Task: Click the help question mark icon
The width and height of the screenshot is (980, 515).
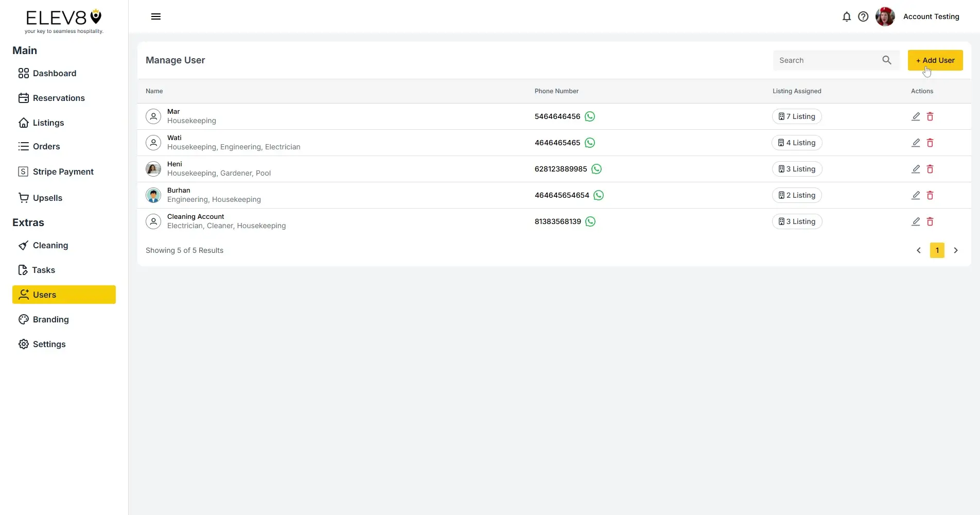Action: pos(863,16)
